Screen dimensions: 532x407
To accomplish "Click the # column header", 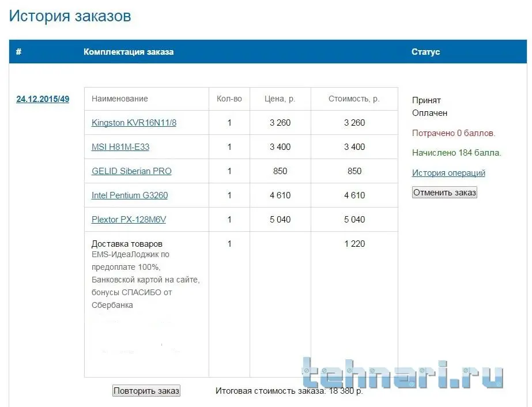I will click(18, 52).
